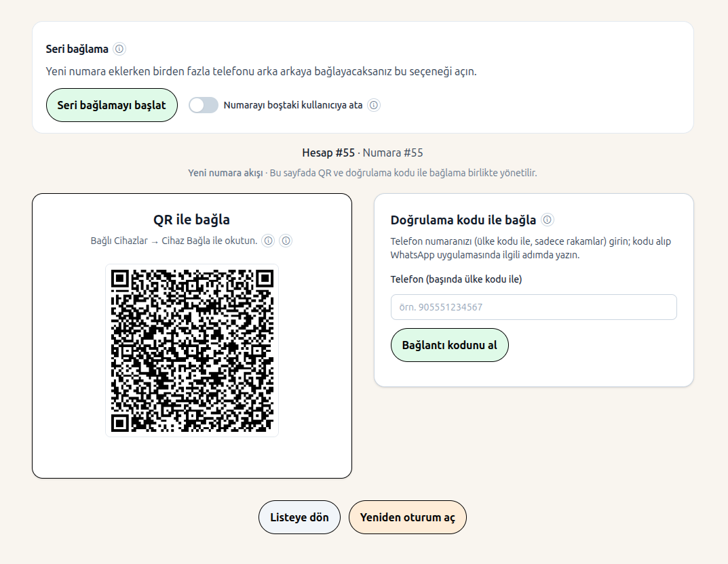Click the first info icon after 'Cihaz Bağla ile okutun'
The width and height of the screenshot is (728, 564).
[x=269, y=241]
